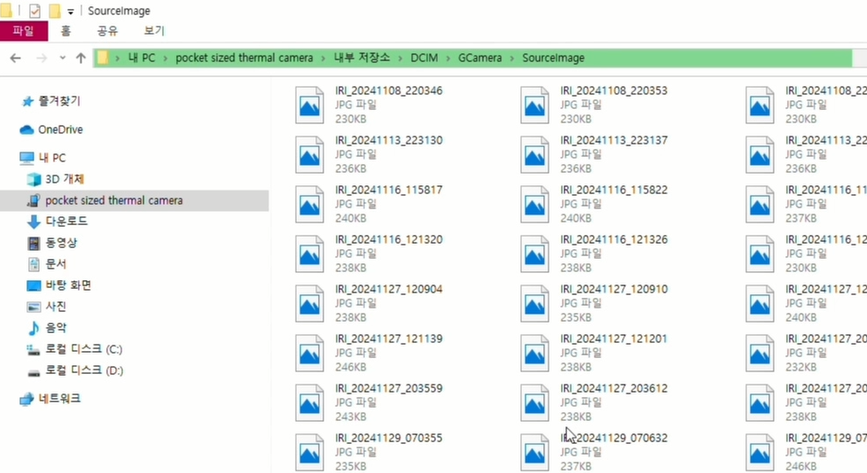The width and height of the screenshot is (867, 473).
Task: Select the IRI_20241116_115822 file icon
Action: coord(535,205)
